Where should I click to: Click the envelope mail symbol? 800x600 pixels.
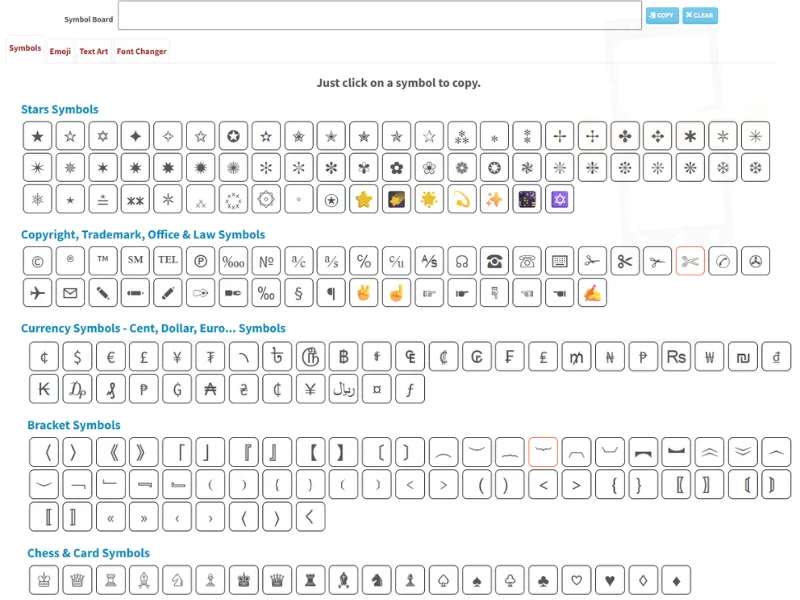tap(70, 293)
